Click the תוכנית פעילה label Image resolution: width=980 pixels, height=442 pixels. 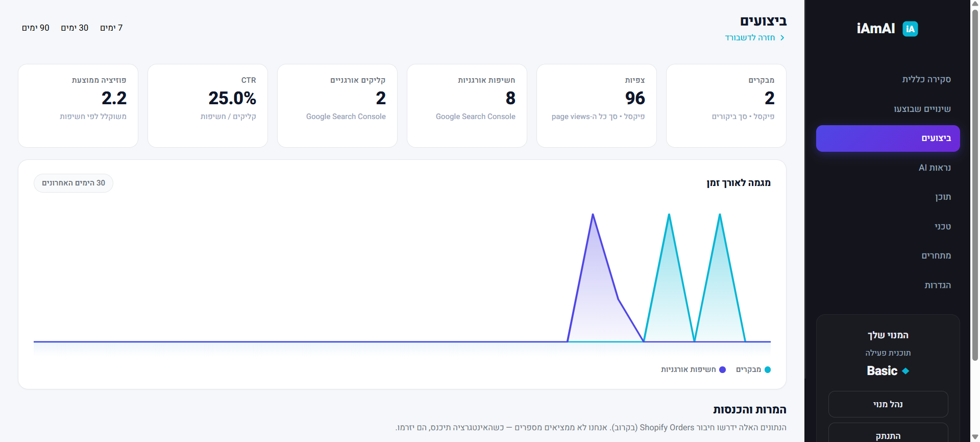click(888, 353)
